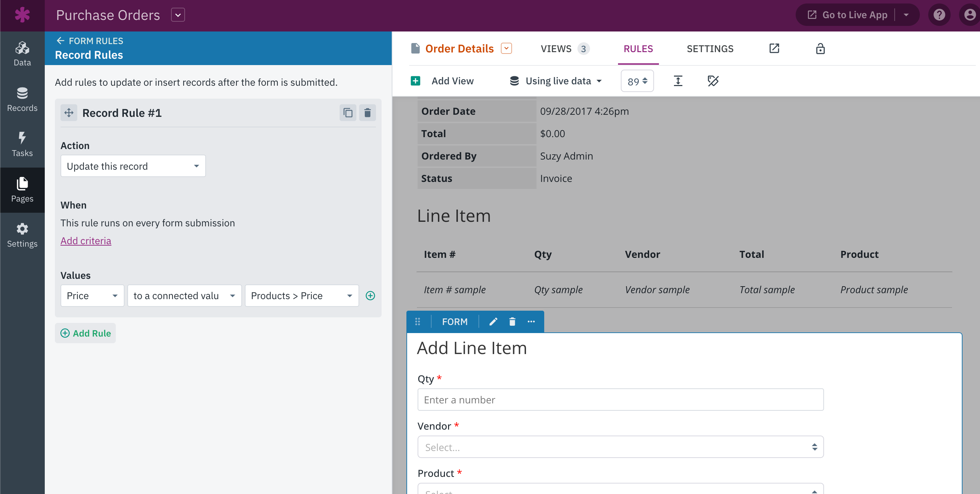Open more options on the FORM toolbar

(531, 322)
